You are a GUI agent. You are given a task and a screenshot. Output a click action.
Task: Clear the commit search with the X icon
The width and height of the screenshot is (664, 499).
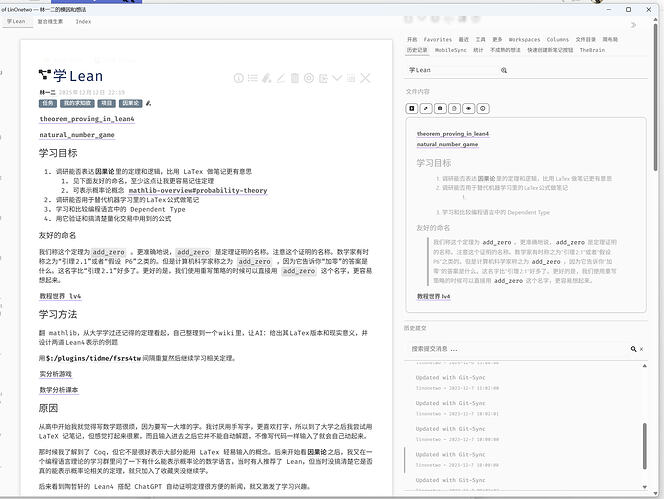pyautogui.click(x=642, y=348)
